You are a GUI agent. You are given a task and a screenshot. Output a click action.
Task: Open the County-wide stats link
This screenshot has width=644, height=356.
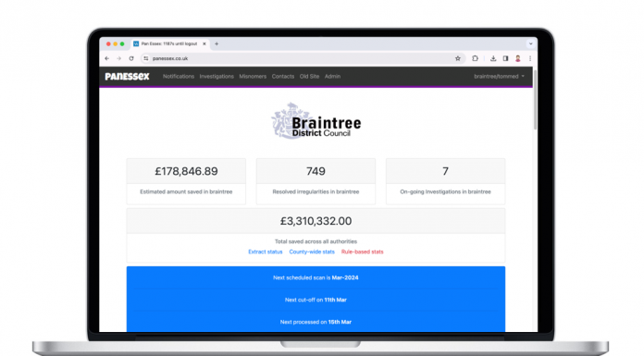click(x=312, y=252)
